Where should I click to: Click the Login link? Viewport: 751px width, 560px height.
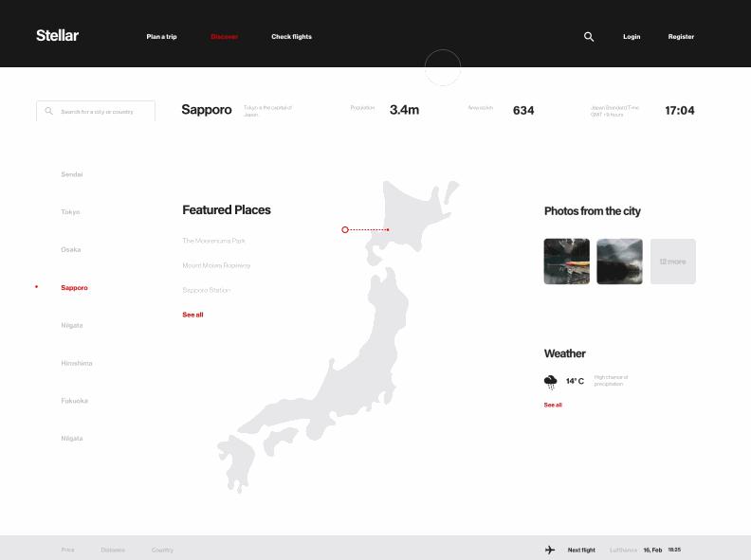tap(632, 37)
